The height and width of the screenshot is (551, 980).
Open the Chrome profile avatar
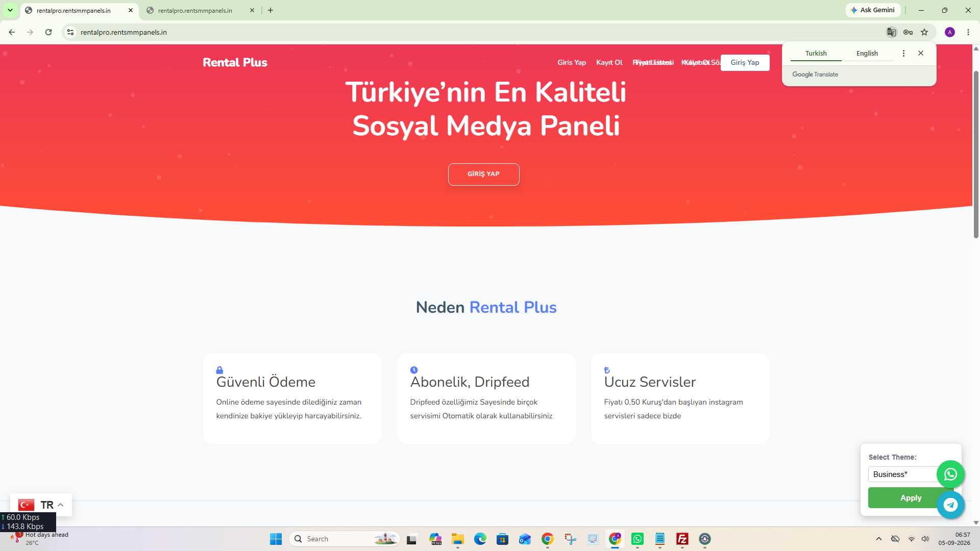(950, 32)
